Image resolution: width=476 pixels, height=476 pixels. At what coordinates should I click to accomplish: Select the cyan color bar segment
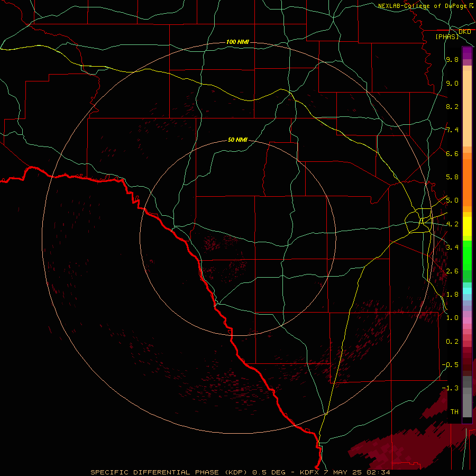[x=467, y=291]
